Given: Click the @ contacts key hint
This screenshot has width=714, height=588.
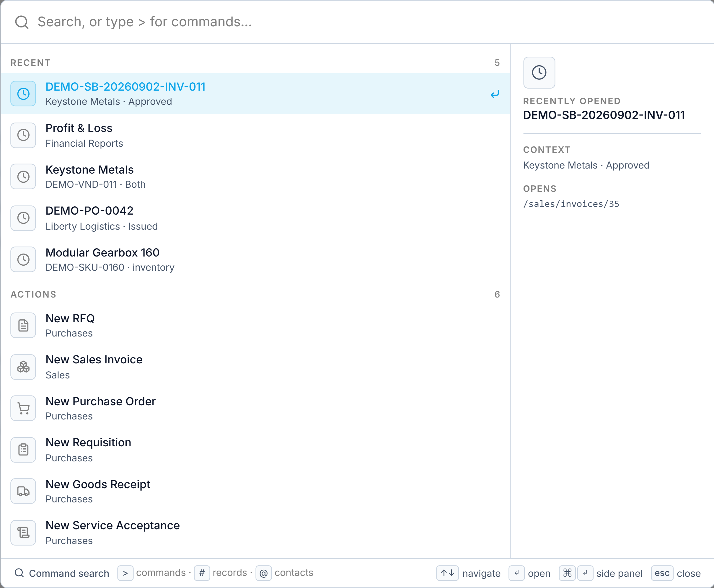Looking at the screenshot, I should (x=264, y=573).
